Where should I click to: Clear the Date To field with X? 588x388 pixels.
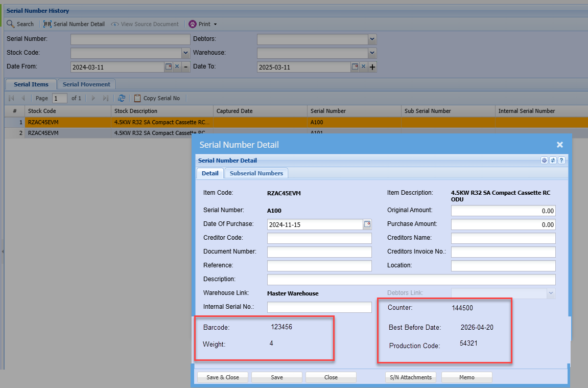tap(363, 67)
